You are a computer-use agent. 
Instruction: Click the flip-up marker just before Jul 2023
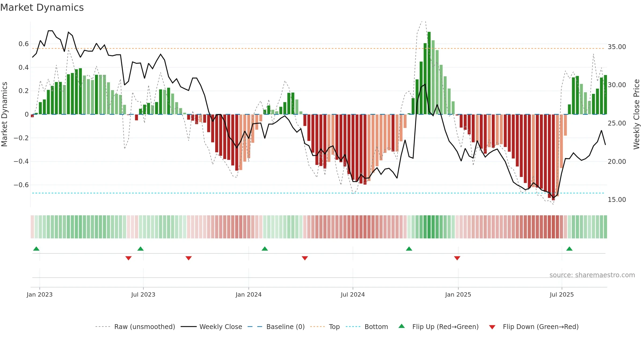coord(140,249)
